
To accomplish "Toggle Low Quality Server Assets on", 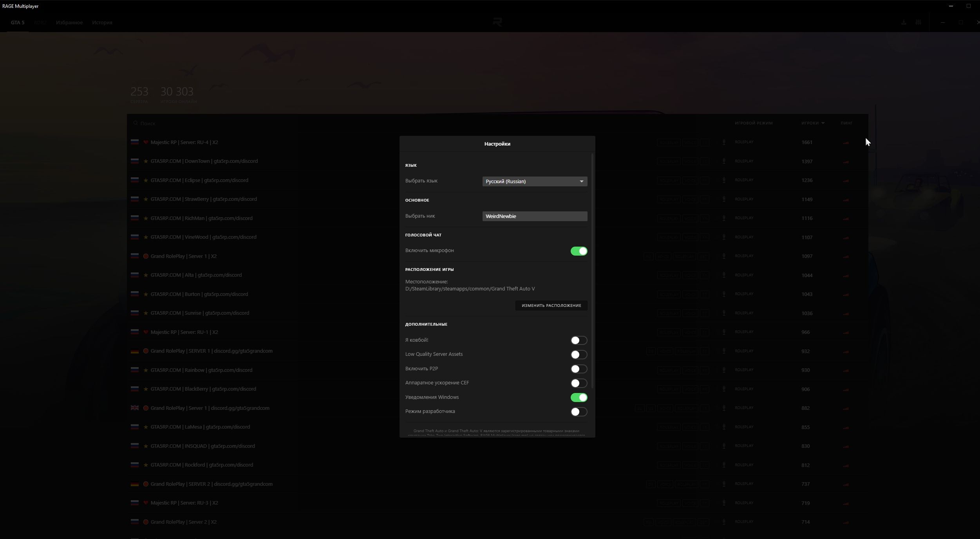I will (579, 355).
